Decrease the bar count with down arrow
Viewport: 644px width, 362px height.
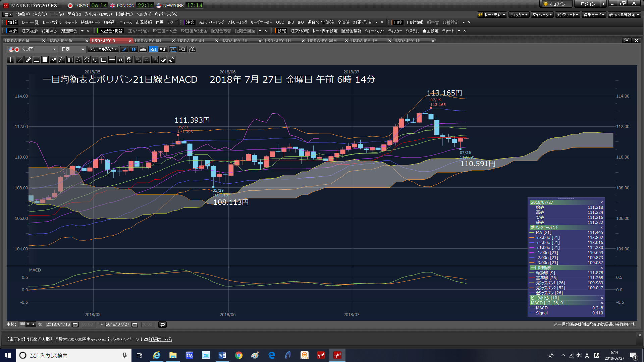[x=28, y=324]
